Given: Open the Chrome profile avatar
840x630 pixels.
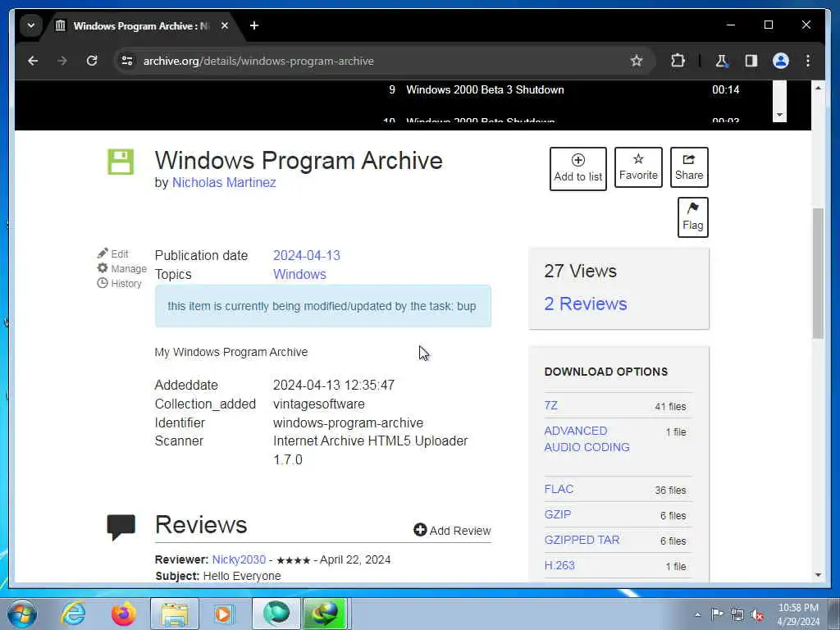Looking at the screenshot, I should (x=781, y=61).
